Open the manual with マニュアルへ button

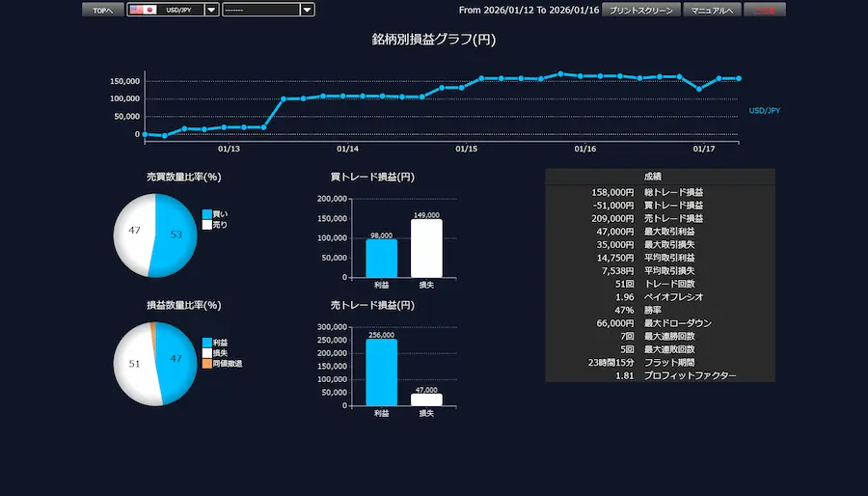712,10
